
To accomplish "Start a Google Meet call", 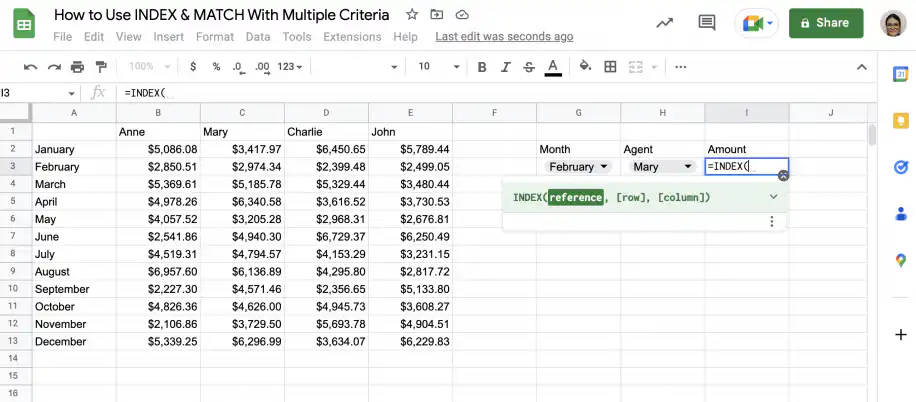I will (753, 23).
